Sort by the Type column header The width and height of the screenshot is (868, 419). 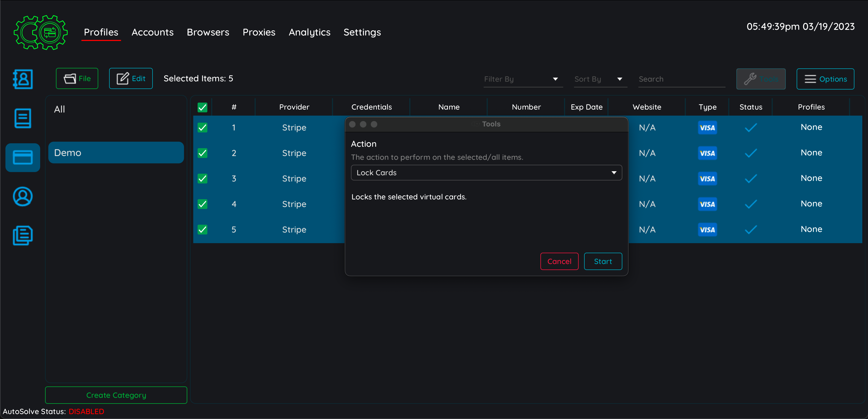(x=708, y=107)
